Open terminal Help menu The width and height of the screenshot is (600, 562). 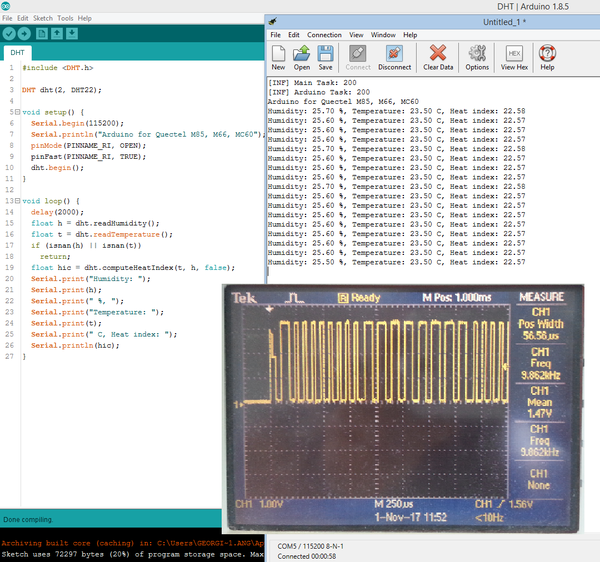click(410, 35)
